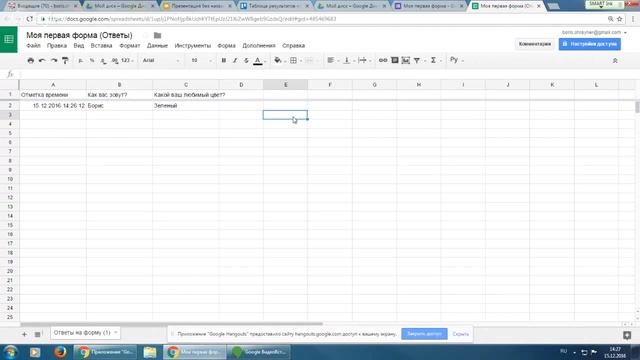Undo the last action
This screenshot has width=640, height=360.
click(x=42, y=60)
